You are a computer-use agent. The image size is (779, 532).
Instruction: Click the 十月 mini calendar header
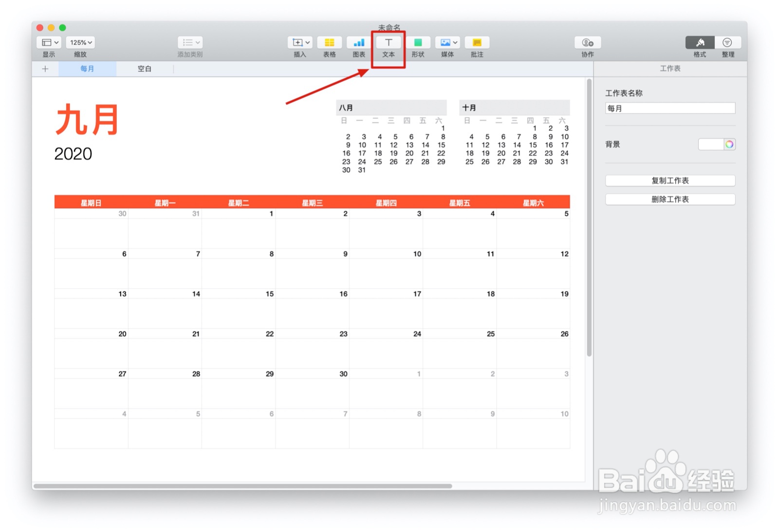click(x=514, y=108)
